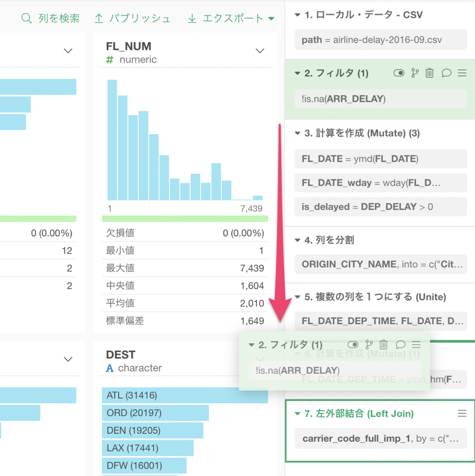
Task: Collapse step 3 計算を作成 (Mutate) (3)
Action: click(298, 133)
